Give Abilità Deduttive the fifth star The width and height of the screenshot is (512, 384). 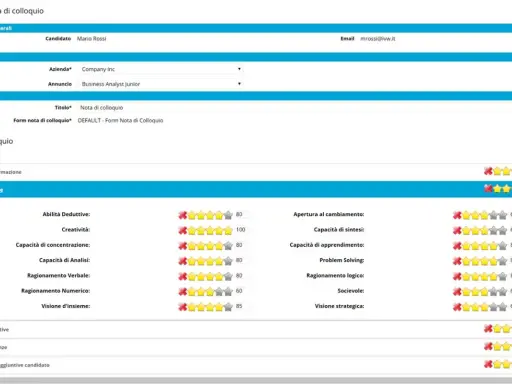pyautogui.click(x=228, y=215)
